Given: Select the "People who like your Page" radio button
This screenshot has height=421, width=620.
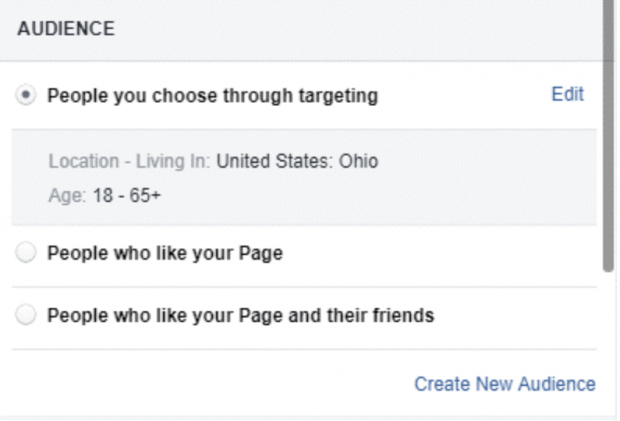Looking at the screenshot, I should (26, 252).
